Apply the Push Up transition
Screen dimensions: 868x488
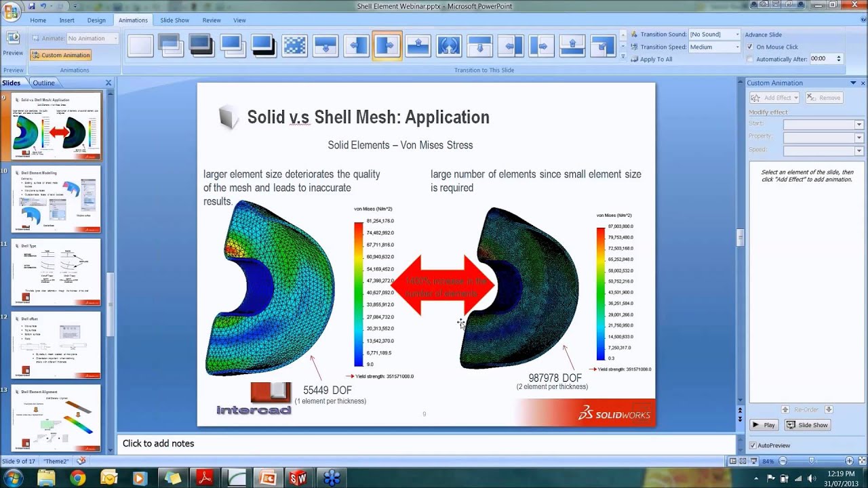click(x=573, y=46)
